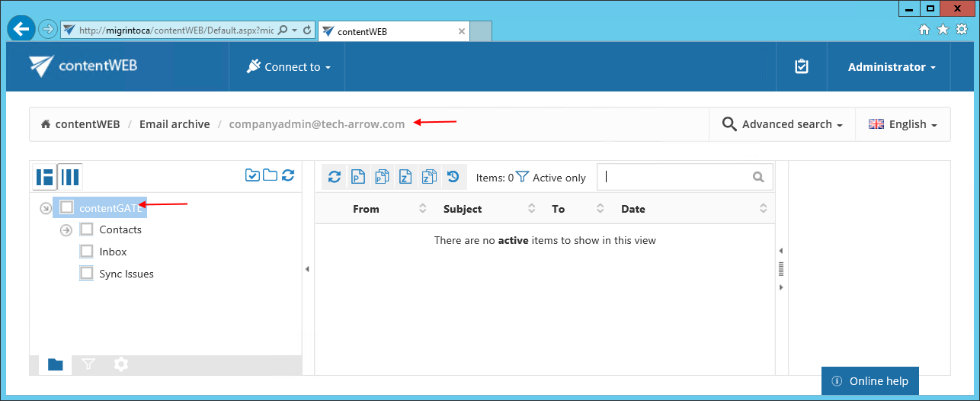Click the single-document PST export icon

tap(358, 177)
